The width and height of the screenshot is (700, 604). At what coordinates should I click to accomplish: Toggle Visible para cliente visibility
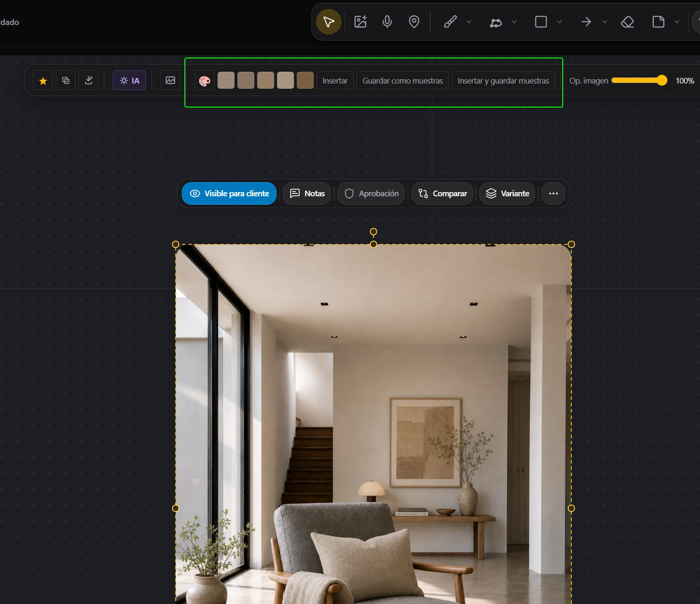click(229, 193)
